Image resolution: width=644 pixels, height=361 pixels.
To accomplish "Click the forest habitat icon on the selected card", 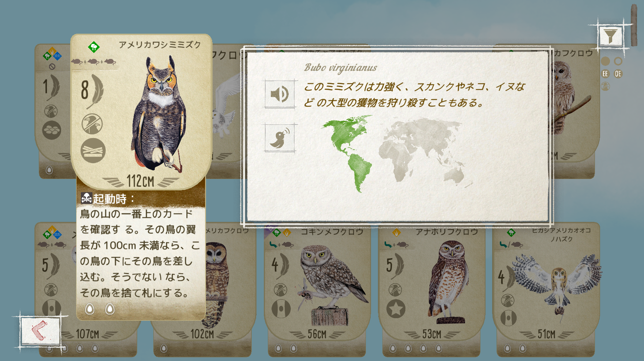I will [94, 47].
